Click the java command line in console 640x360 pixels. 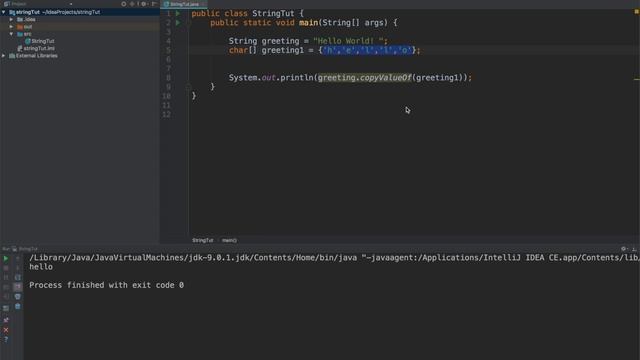pos(334,258)
